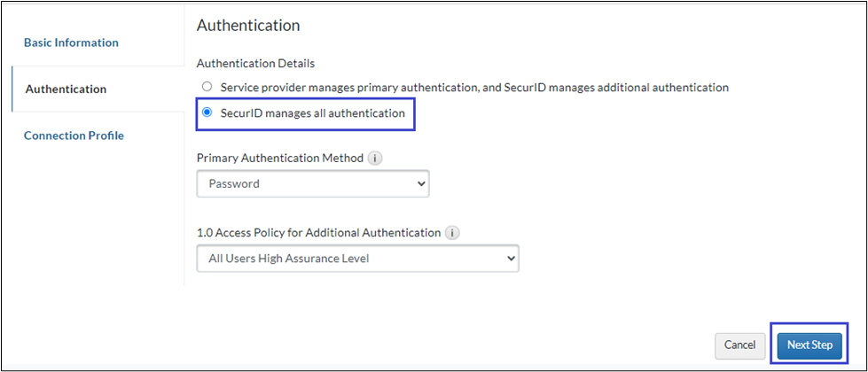Click the info icon beside Primary Authentication Method
The width and height of the screenshot is (868, 372).
click(375, 159)
